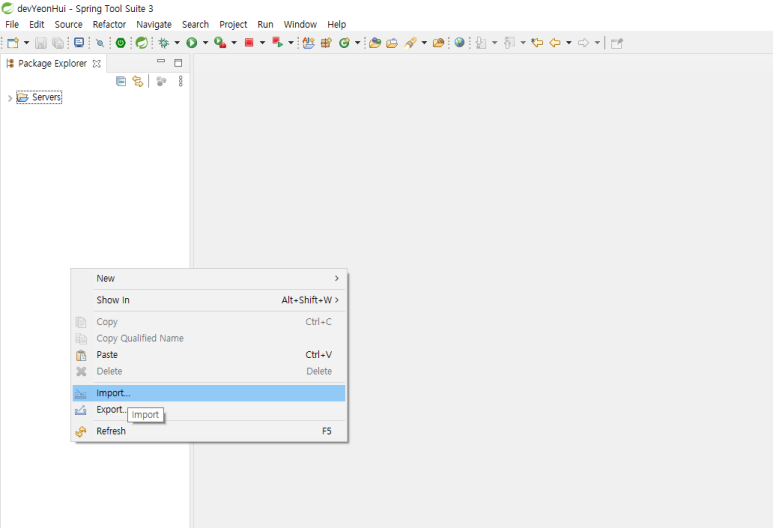Click the Save disk icon

[41, 43]
